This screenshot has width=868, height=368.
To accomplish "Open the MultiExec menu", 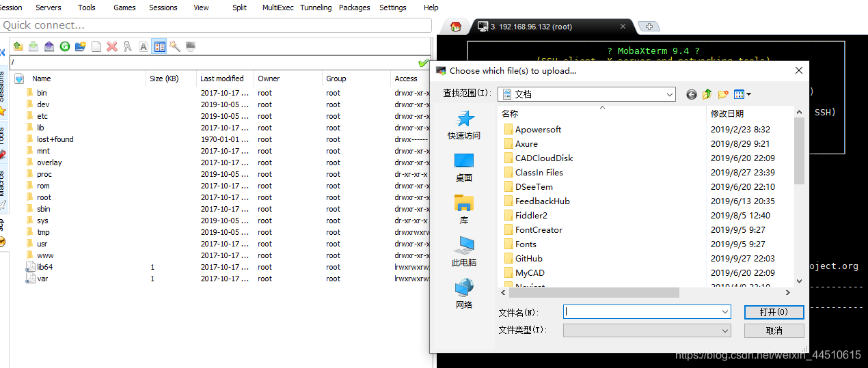I will [277, 8].
